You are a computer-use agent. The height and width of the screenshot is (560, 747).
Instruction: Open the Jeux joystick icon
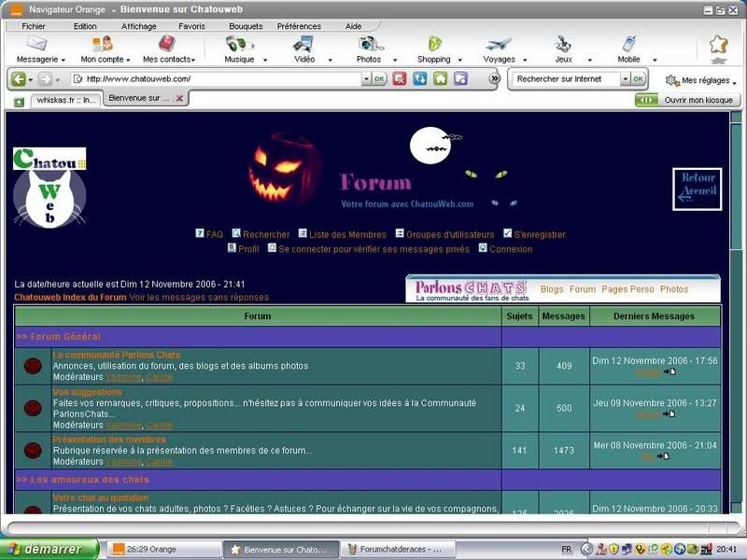[x=563, y=44]
